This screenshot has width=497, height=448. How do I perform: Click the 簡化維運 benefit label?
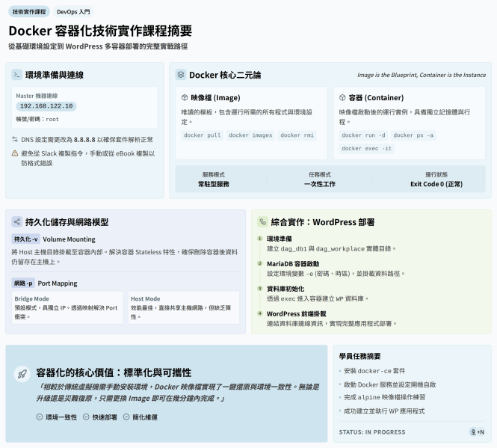(x=145, y=417)
